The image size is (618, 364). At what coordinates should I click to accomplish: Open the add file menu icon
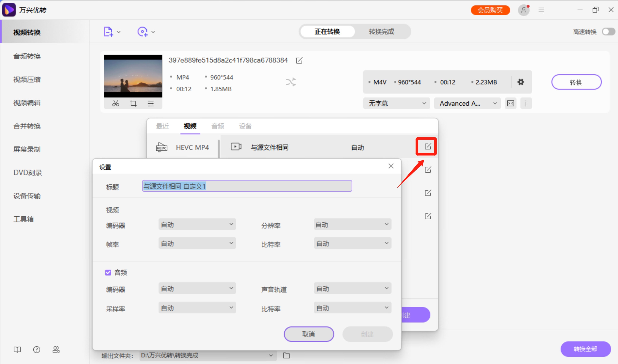point(109,31)
